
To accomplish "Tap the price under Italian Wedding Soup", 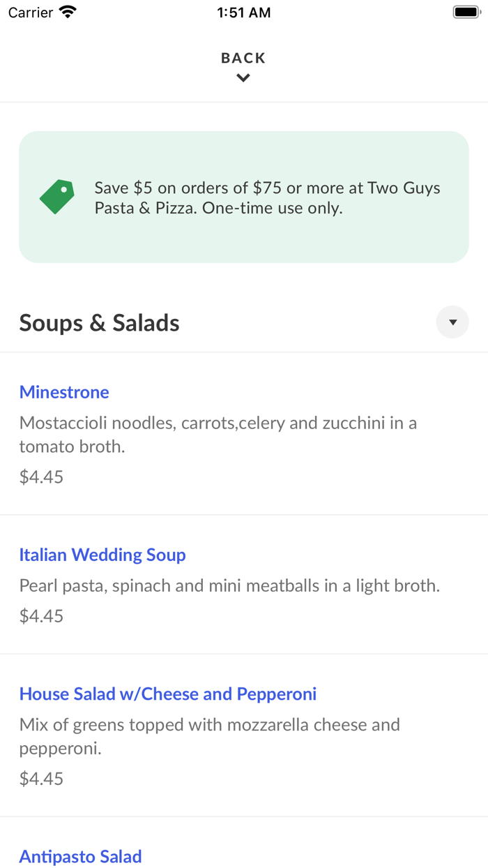I will point(40,615).
